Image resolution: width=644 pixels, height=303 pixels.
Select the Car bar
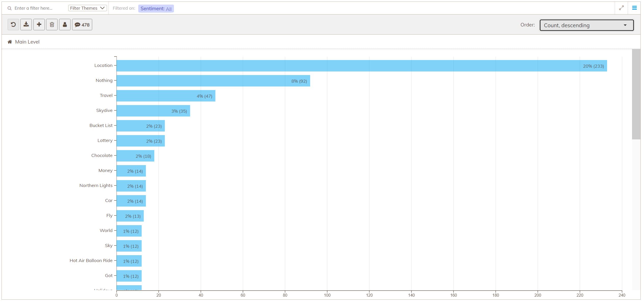[x=131, y=201]
